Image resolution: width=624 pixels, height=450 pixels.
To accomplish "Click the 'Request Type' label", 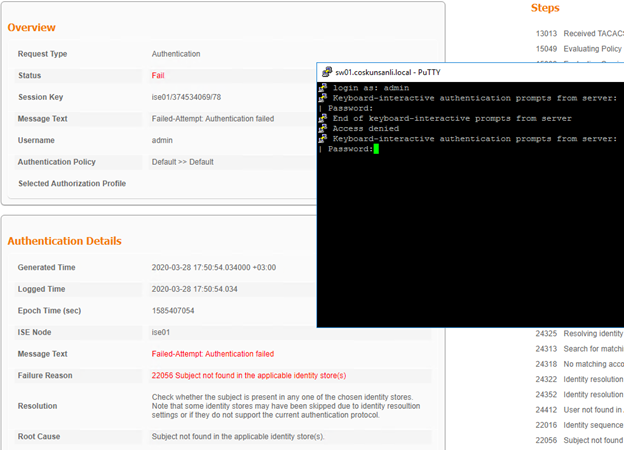I will (42, 54).
